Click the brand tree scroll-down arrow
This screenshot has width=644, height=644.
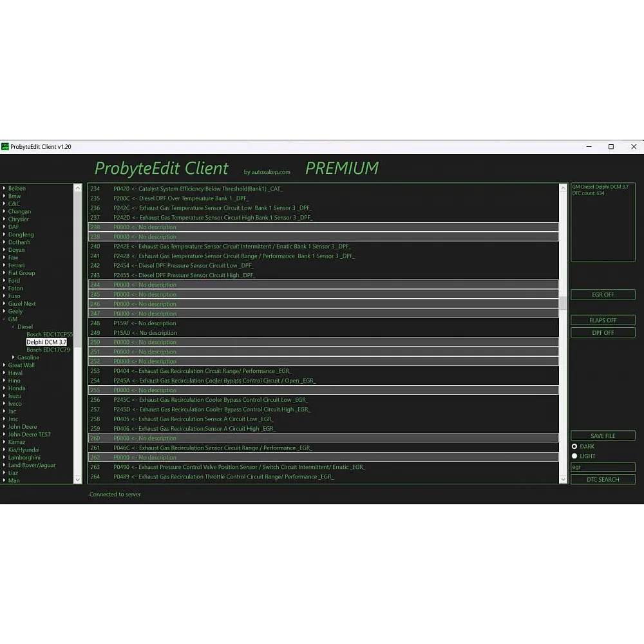tap(78, 479)
